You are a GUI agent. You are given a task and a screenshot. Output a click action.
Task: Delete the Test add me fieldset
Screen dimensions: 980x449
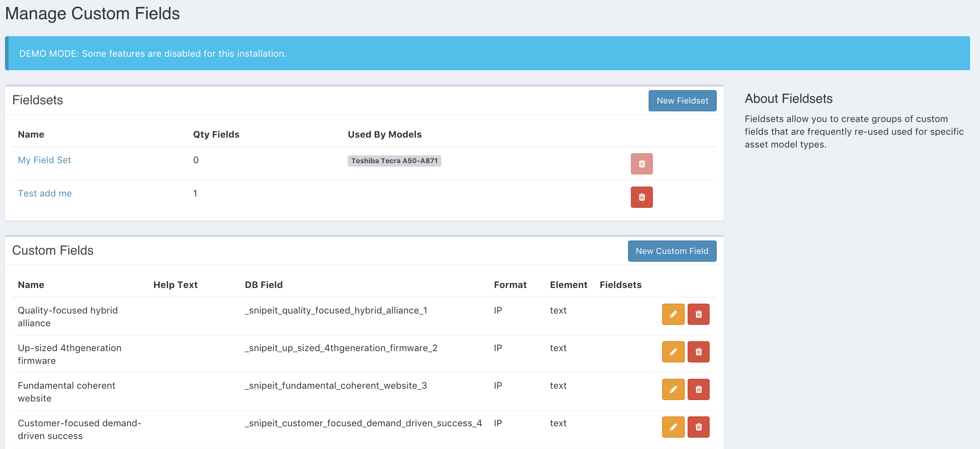642,197
